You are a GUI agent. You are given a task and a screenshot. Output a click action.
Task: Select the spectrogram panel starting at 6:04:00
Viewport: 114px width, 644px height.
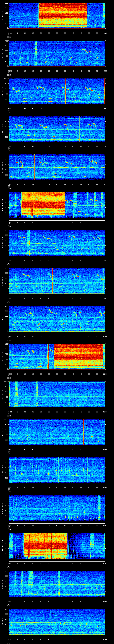pyautogui.click(x=57, y=129)
